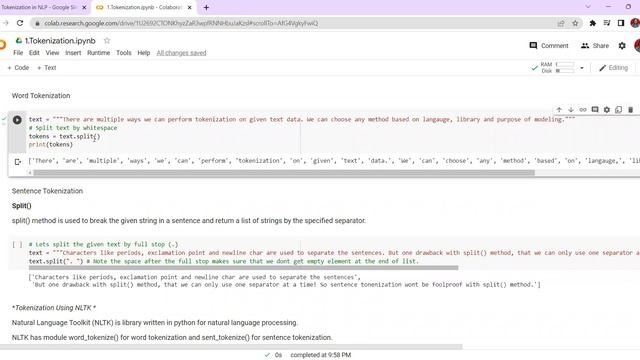Screen dimensions: 640x360
Task: Click the Tokenization Using NLTK heading
Action: 54,308
